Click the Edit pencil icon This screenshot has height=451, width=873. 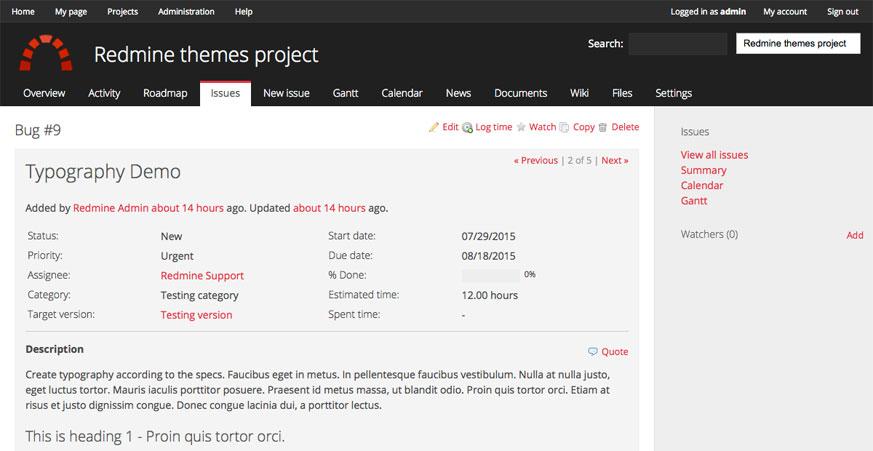coord(434,127)
